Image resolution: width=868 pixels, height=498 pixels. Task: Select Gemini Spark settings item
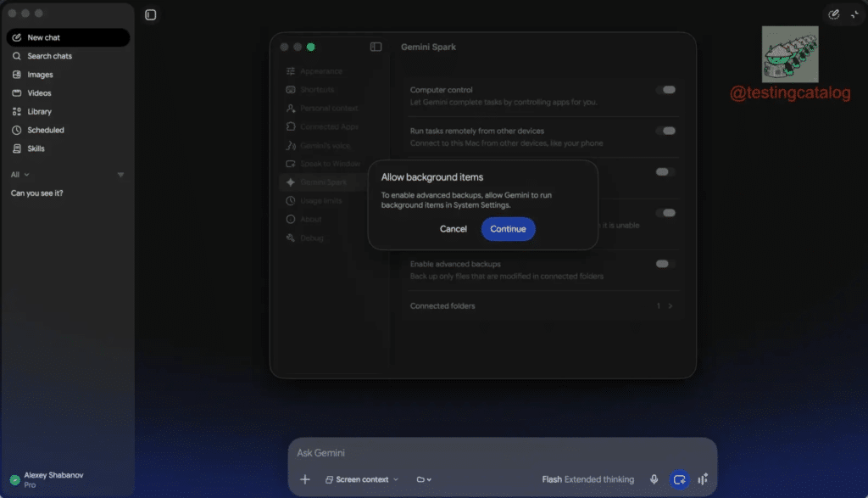[x=321, y=182]
